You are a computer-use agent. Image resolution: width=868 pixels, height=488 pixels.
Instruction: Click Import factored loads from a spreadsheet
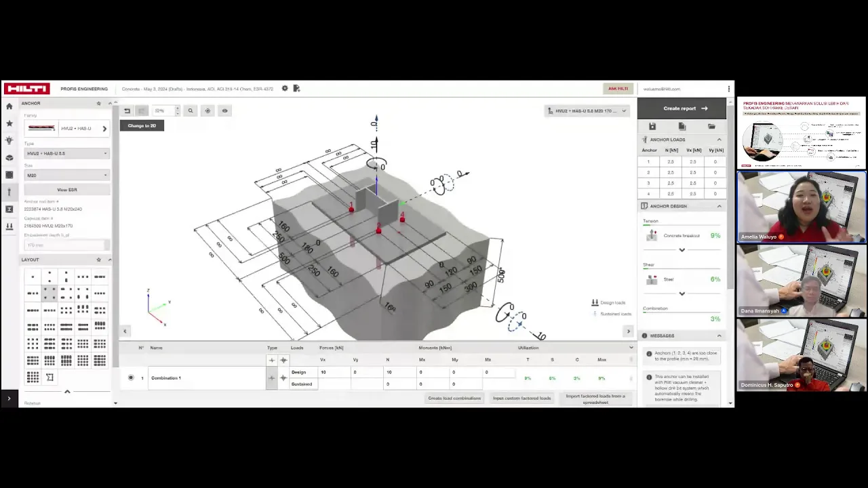pos(595,399)
